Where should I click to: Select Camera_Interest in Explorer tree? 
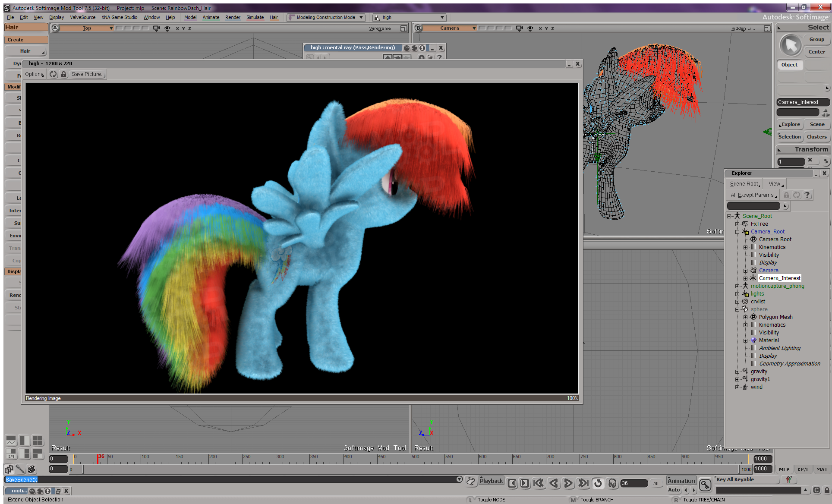779,278
